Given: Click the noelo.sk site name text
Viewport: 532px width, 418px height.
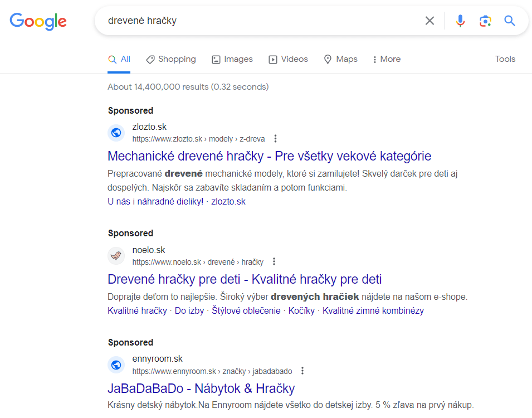Looking at the screenshot, I should (x=149, y=250).
